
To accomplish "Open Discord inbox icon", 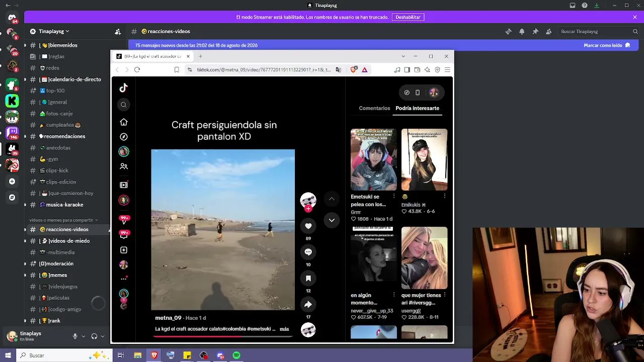I will click(x=573, y=6).
